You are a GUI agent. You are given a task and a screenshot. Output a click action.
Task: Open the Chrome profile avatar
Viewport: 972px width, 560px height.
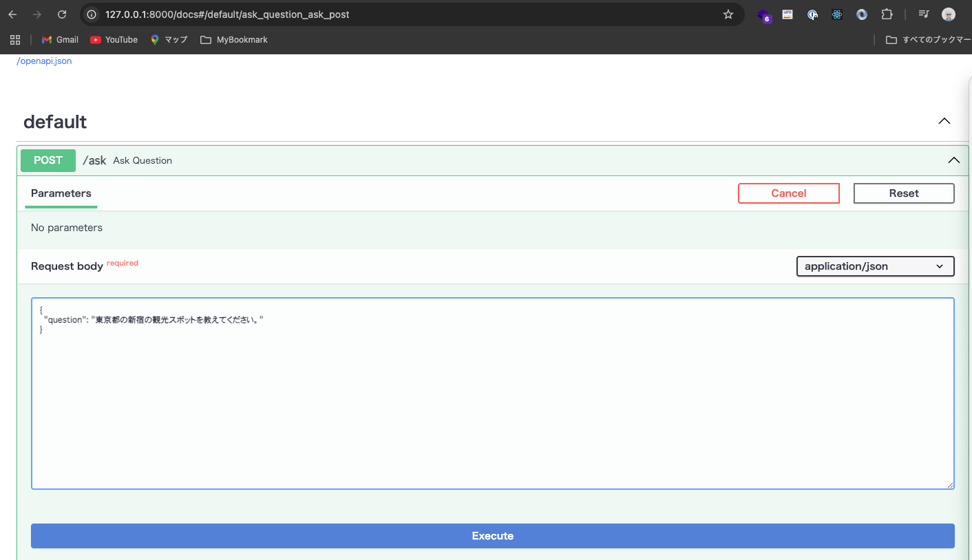949,14
